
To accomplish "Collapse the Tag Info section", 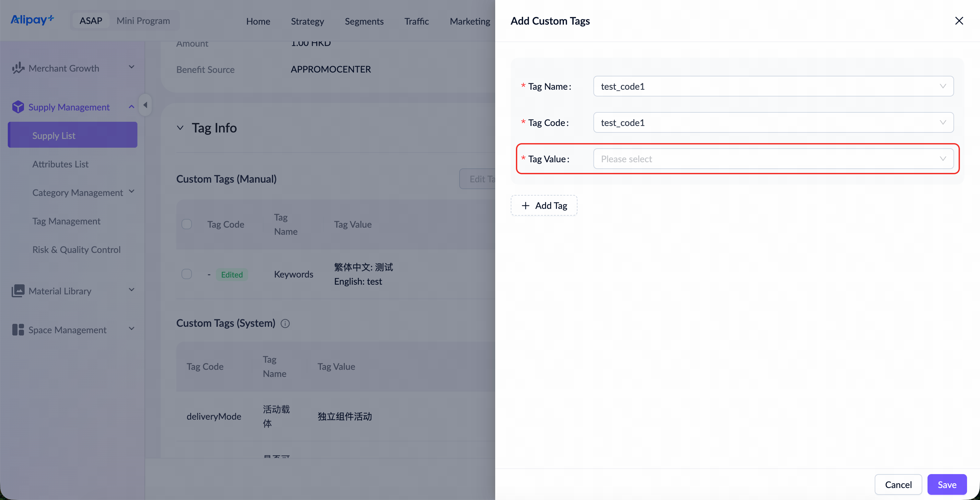I will click(x=180, y=128).
